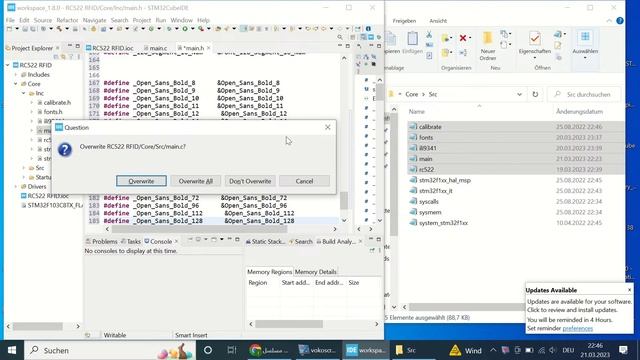Click the preferences link in Updates Available popup
This screenshot has width=640, height=360.
click(578, 328)
